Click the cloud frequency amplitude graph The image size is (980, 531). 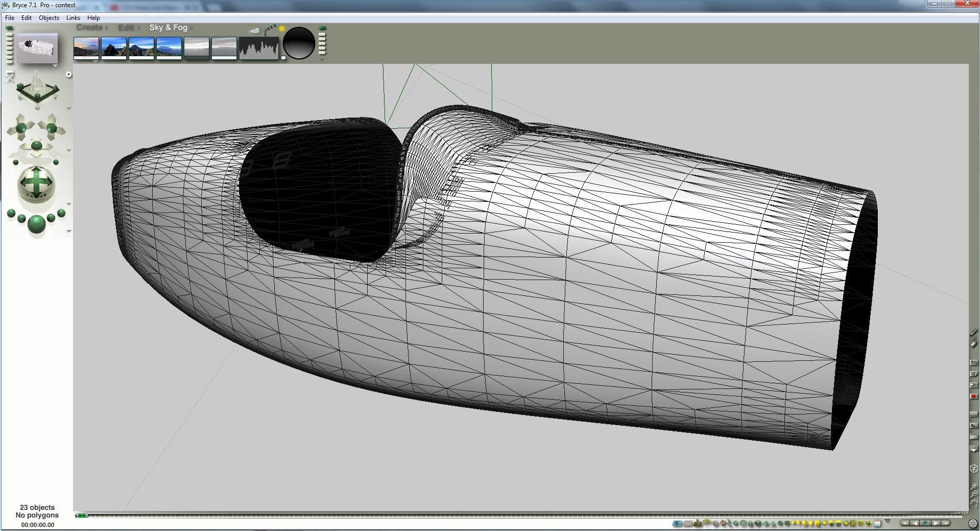tap(259, 48)
